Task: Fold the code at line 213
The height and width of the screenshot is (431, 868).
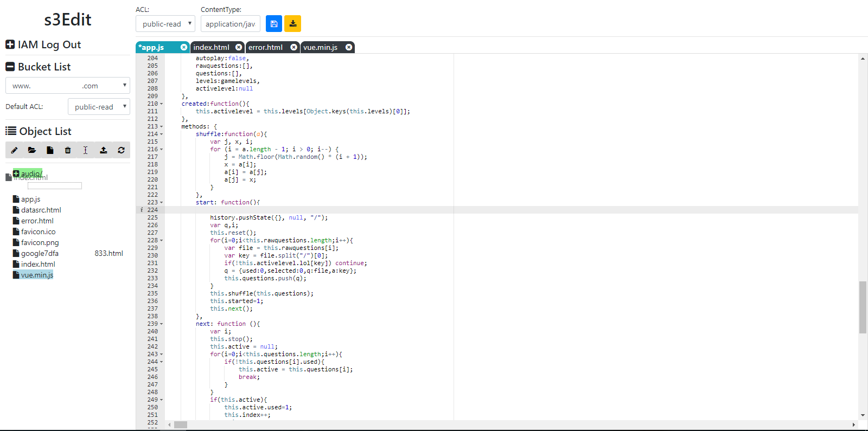Action: coord(161,126)
